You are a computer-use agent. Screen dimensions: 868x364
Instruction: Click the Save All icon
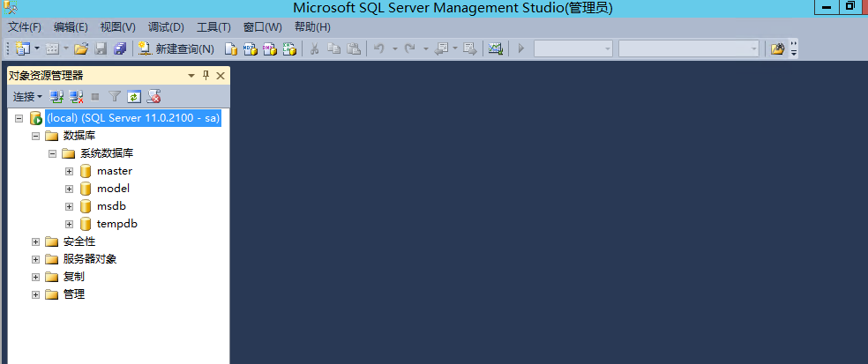(120, 49)
